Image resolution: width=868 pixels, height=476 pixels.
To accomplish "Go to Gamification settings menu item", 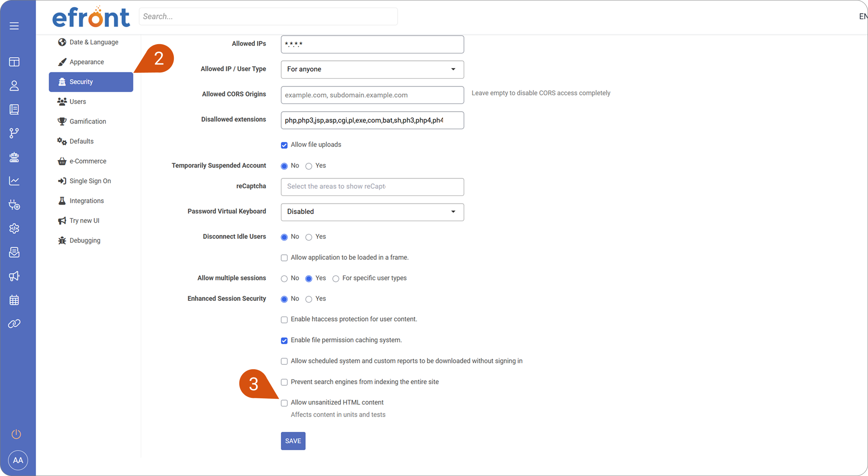I will pyautogui.click(x=87, y=121).
